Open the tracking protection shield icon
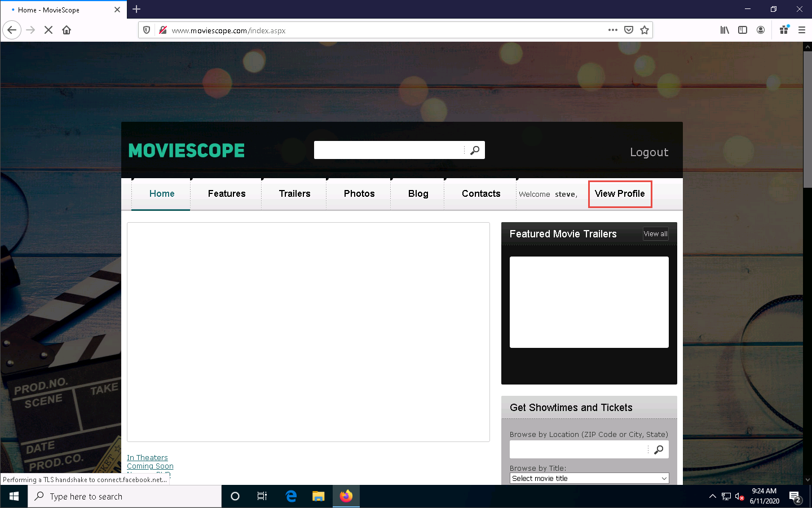This screenshot has width=812, height=508. 147,30
